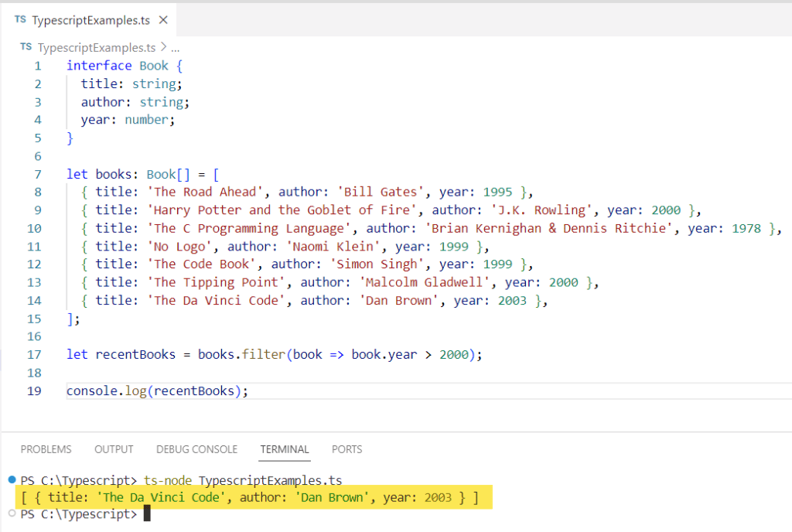
Task: Click the string 'Malcolm Gladwell'
Action: 425,282
